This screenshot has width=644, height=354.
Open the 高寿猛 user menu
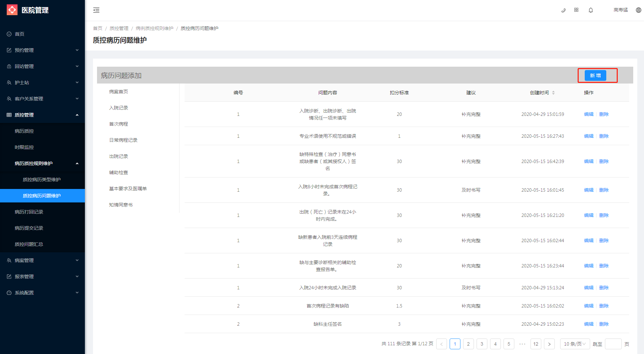[621, 10]
